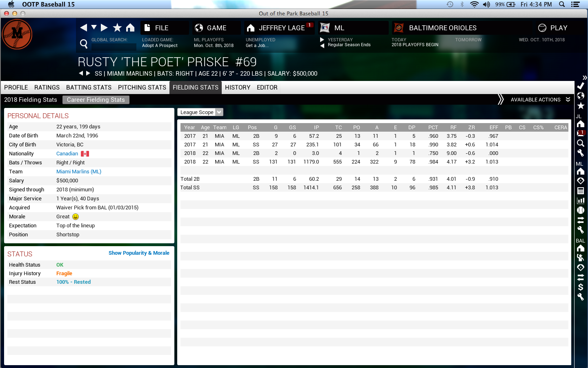Click the OOTP Baseball 15 app menu

click(x=48, y=4)
